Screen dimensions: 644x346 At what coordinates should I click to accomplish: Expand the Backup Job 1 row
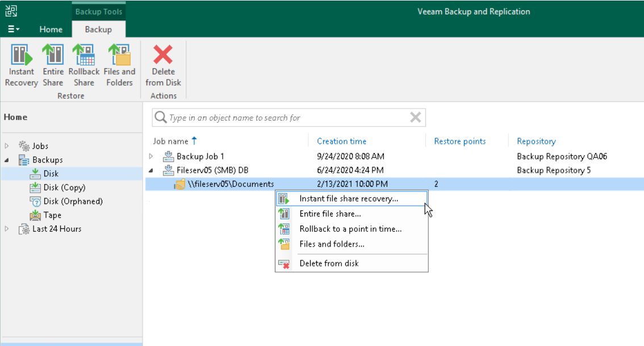coord(151,156)
